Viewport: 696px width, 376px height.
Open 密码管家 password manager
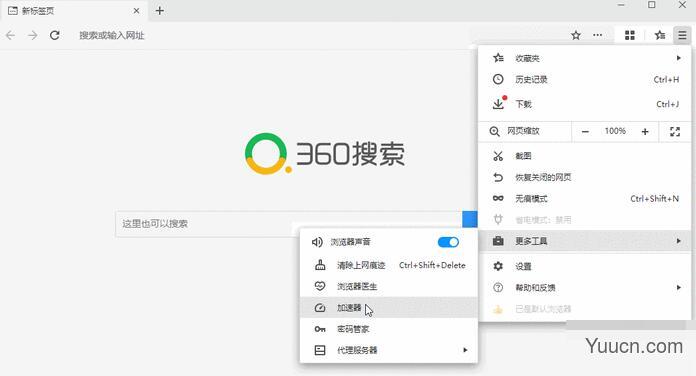point(389,329)
